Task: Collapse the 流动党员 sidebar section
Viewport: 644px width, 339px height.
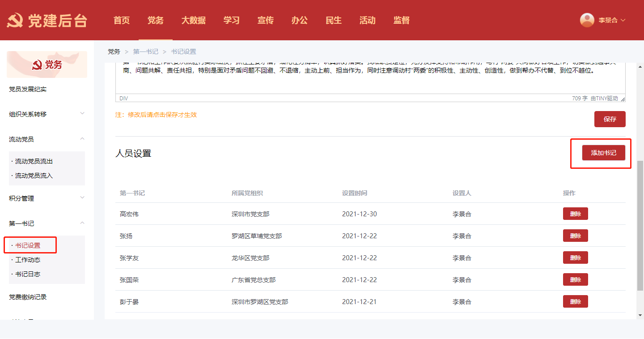Action: point(82,139)
